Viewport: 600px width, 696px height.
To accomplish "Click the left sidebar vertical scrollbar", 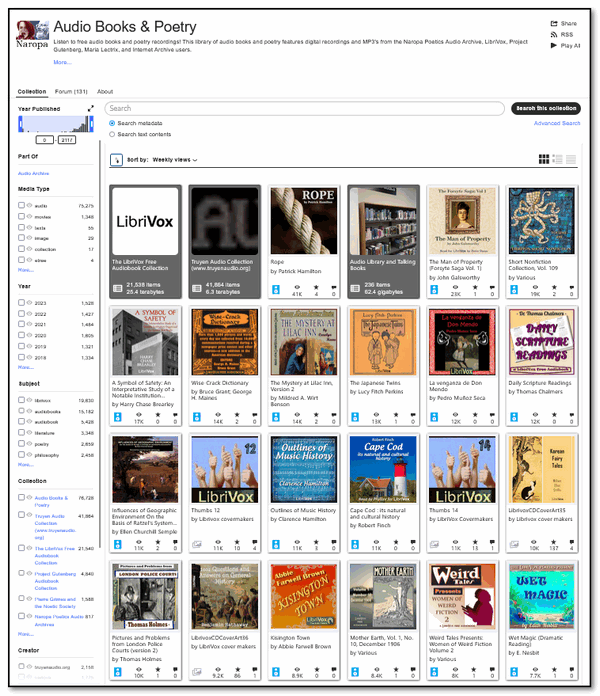I will 100,344.
